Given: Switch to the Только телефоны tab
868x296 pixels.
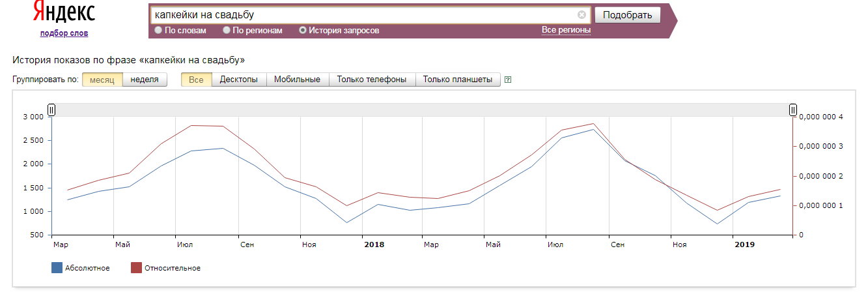Looking at the screenshot, I should (372, 80).
